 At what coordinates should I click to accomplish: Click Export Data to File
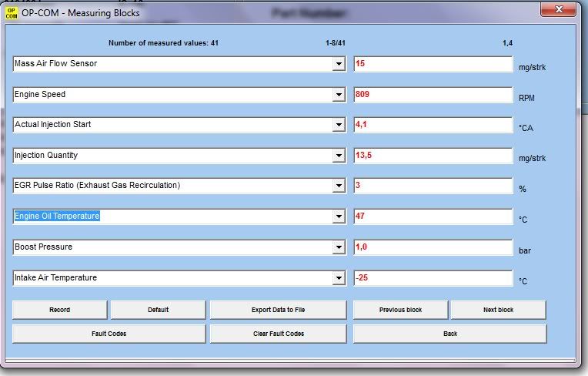point(278,310)
